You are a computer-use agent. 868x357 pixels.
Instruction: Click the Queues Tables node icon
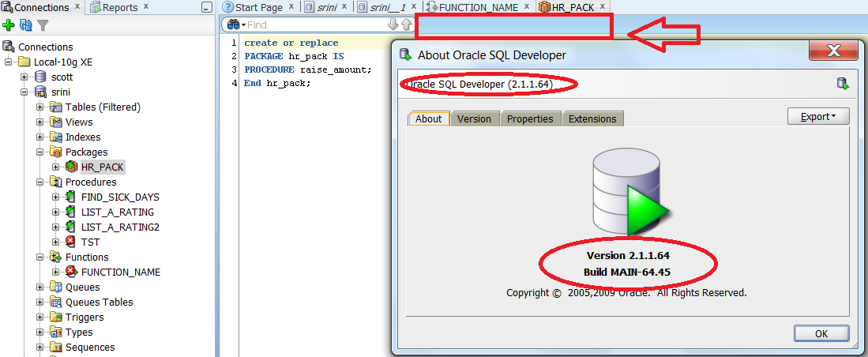pos(56,303)
